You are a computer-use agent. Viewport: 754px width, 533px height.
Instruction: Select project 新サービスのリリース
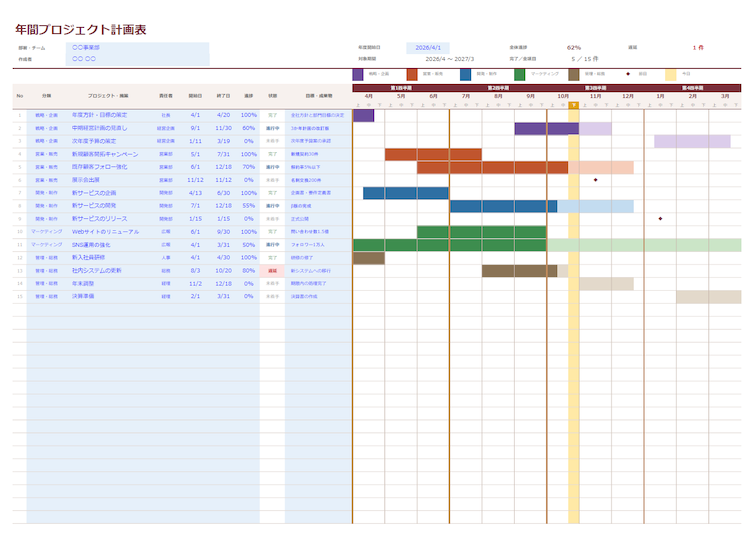100,219
